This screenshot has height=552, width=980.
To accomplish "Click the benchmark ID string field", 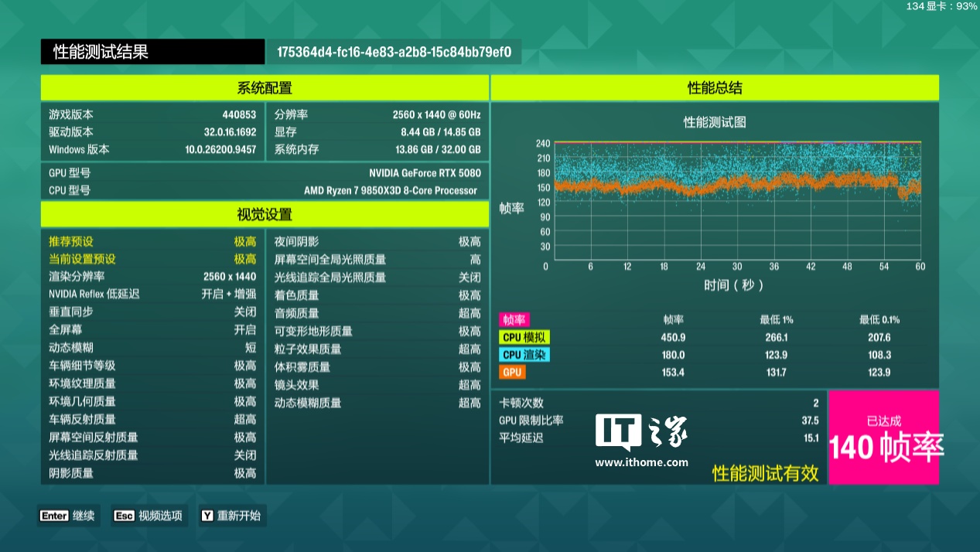I will tap(394, 52).
